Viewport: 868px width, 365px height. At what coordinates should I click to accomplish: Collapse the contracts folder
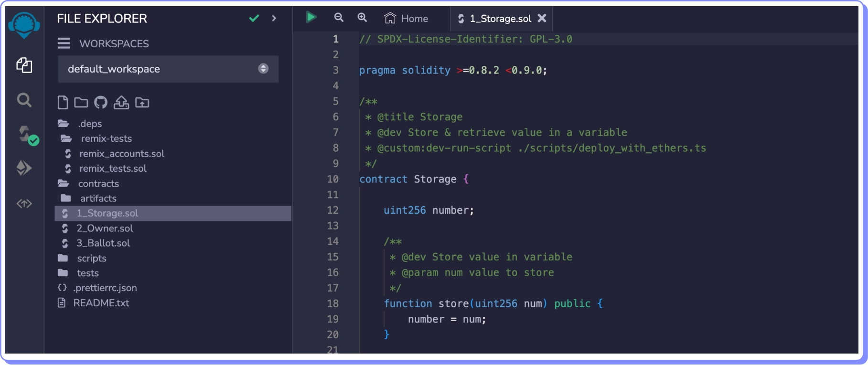tap(98, 184)
